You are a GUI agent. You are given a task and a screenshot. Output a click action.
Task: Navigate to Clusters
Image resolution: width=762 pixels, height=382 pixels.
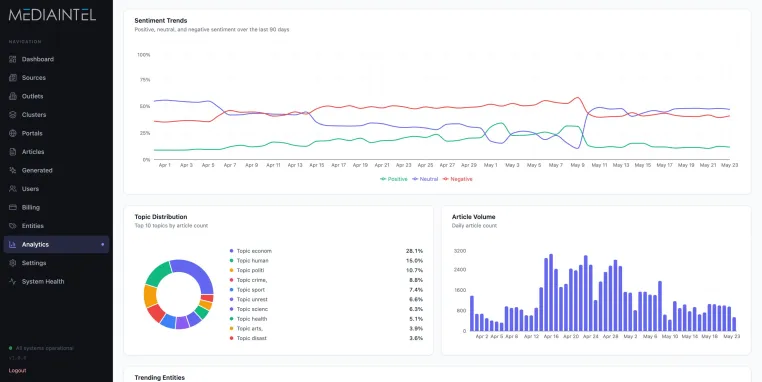coord(56,115)
